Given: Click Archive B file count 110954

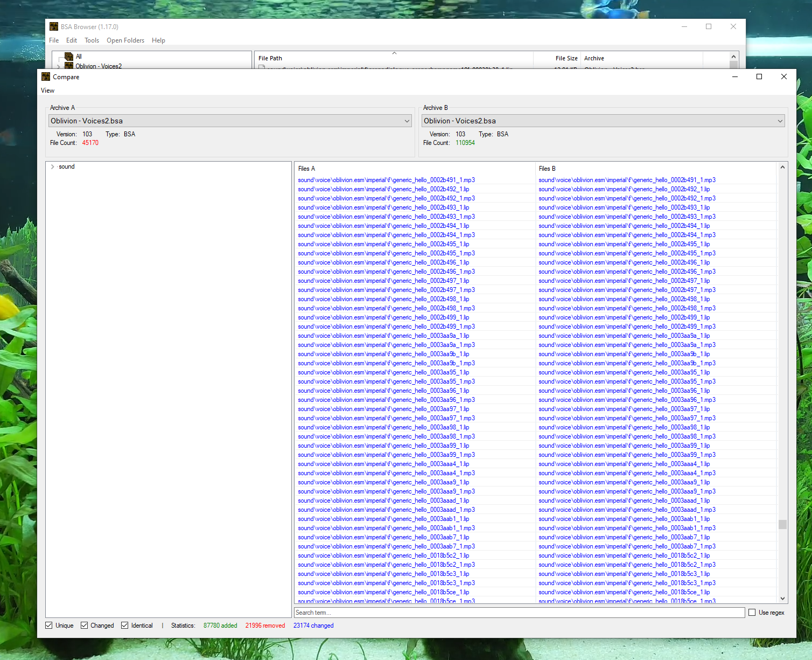Looking at the screenshot, I should tap(465, 143).
